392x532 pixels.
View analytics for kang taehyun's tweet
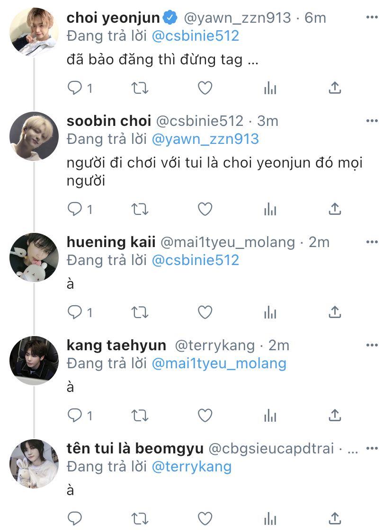coord(270,416)
